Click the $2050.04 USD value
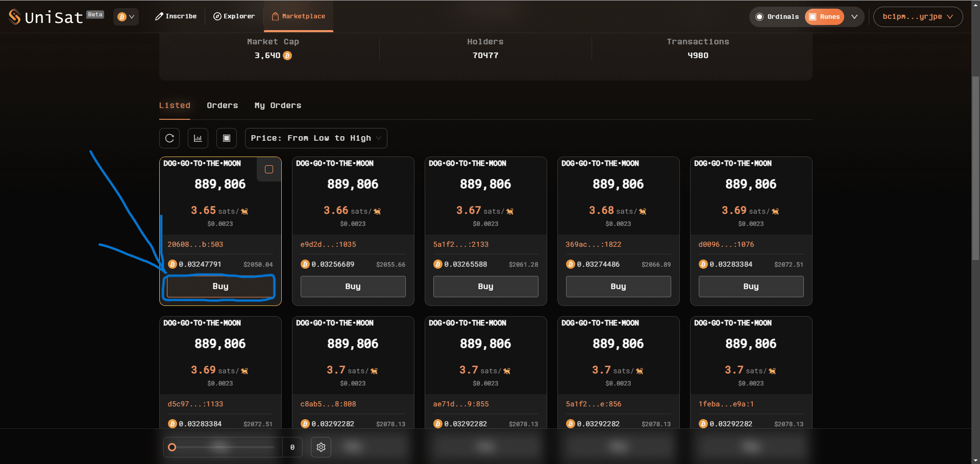 pyautogui.click(x=258, y=265)
